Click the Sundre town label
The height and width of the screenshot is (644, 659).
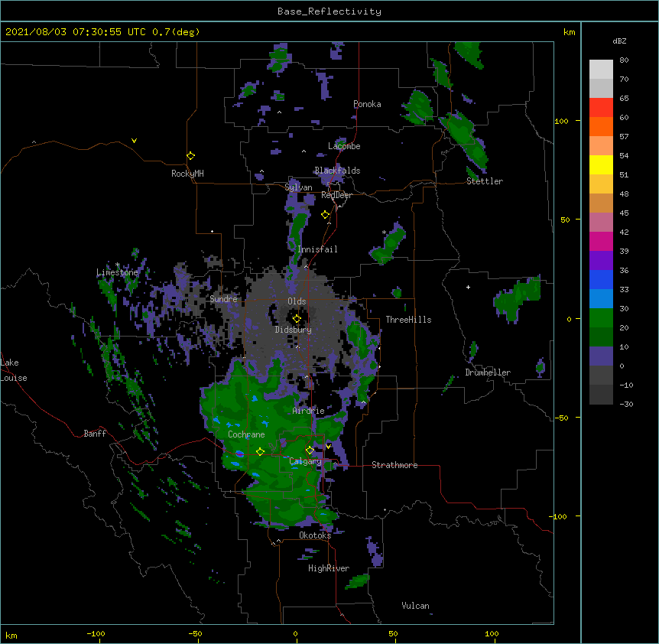[x=223, y=299]
